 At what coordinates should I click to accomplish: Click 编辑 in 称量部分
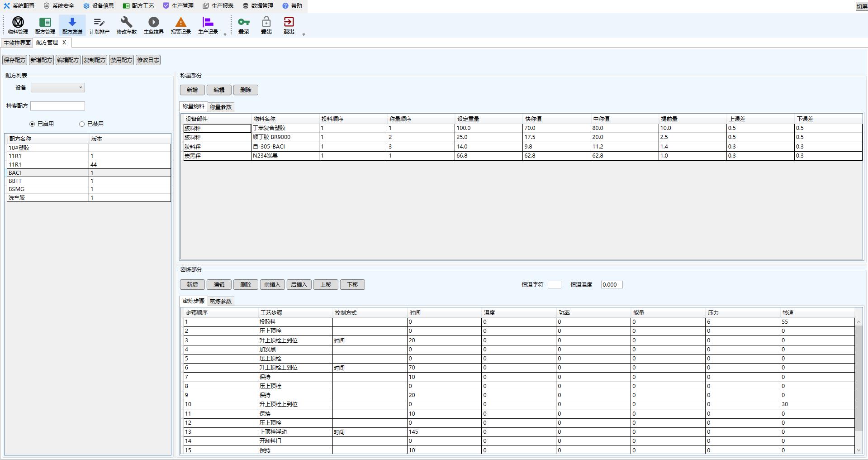pyautogui.click(x=219, y=90)
